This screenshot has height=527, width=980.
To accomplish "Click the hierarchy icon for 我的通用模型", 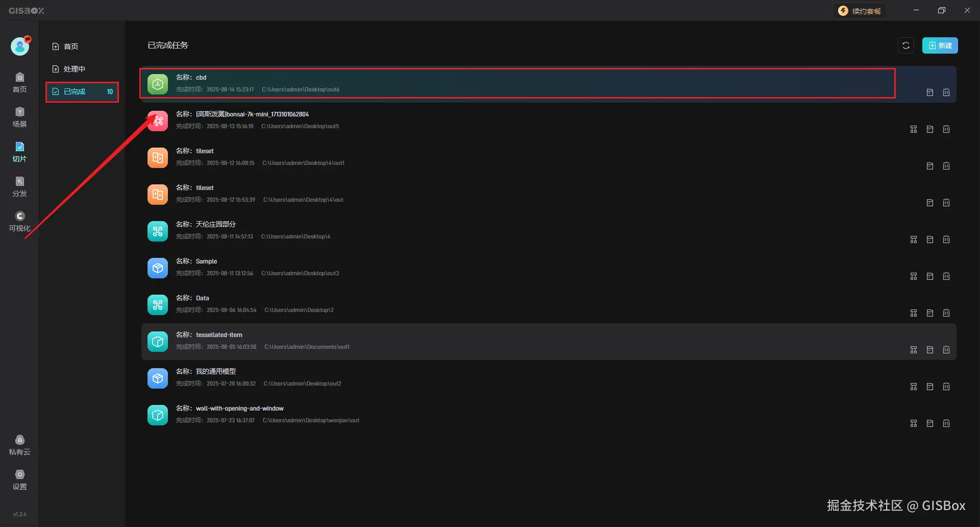I will (x=914, y=387).
